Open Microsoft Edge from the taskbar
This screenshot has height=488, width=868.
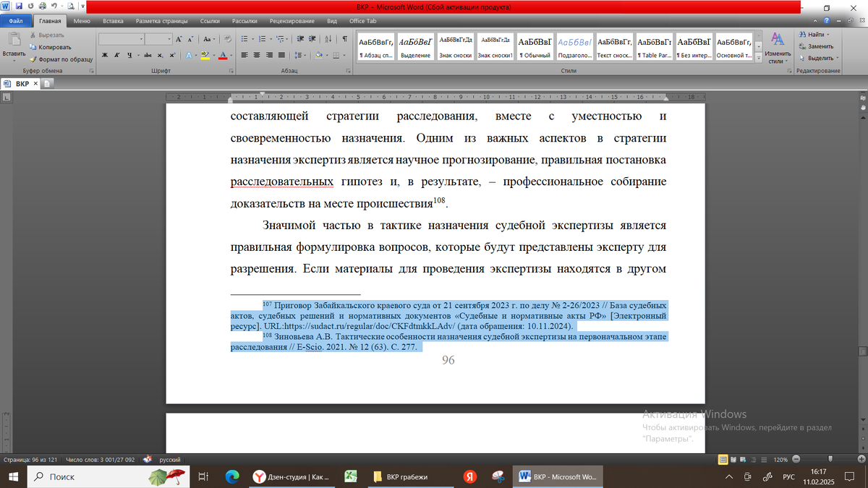coord(232,477)
